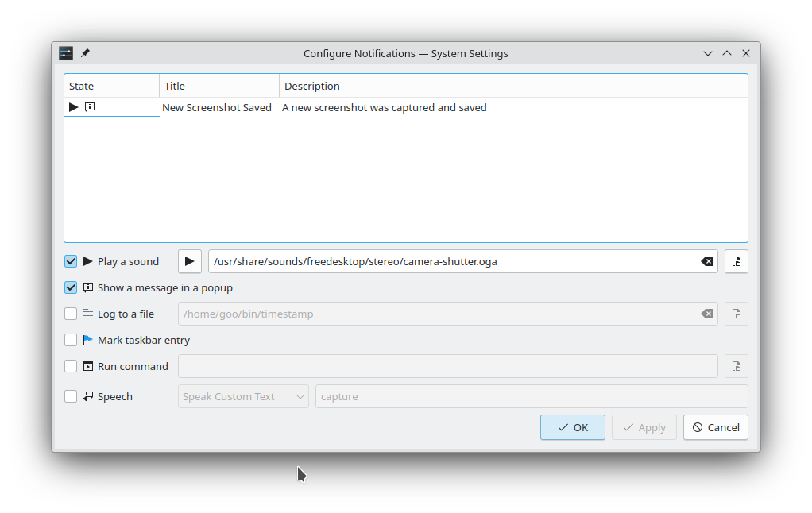Clear the sound file path field
This screenshot has width=812, height=513.
[x=707, y=261]
